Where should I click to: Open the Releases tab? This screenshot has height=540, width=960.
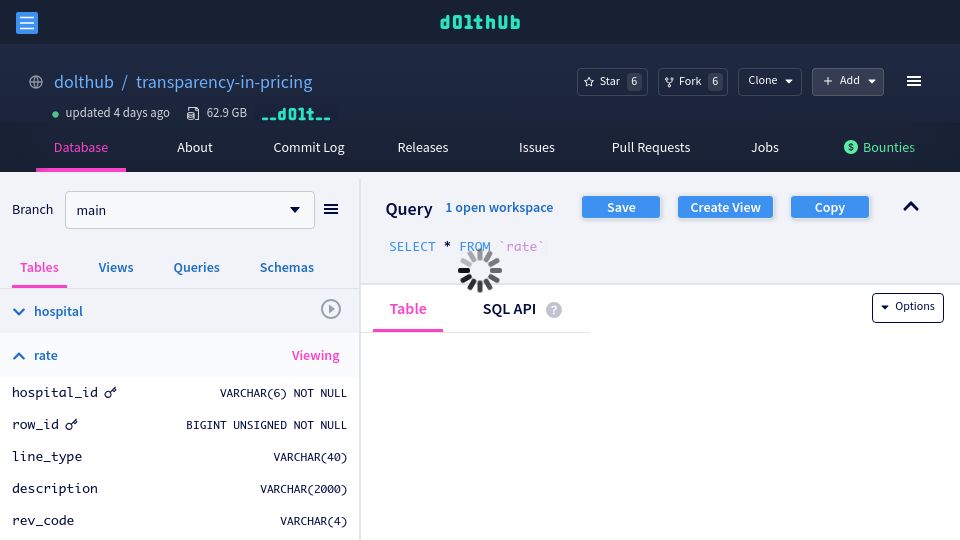(x=422, y=148)
